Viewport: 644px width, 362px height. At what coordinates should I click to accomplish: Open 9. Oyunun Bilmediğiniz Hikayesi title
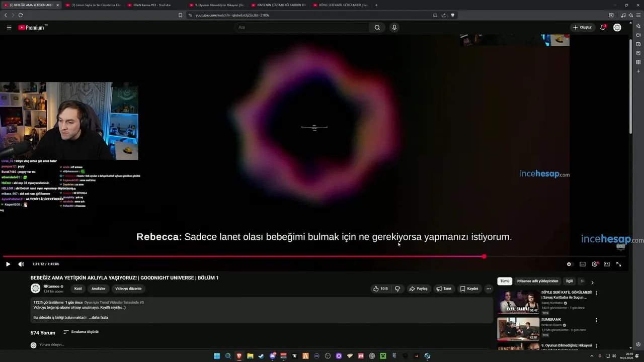(567, 346)
